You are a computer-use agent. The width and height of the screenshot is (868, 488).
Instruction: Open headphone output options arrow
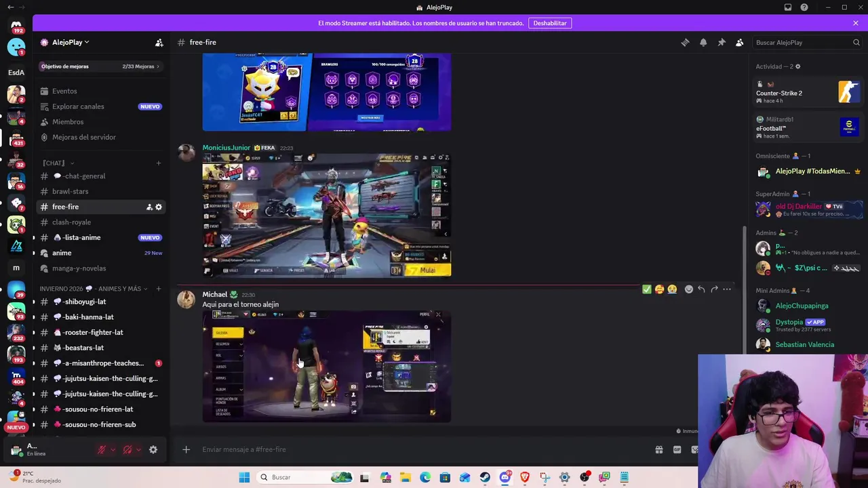138,449
